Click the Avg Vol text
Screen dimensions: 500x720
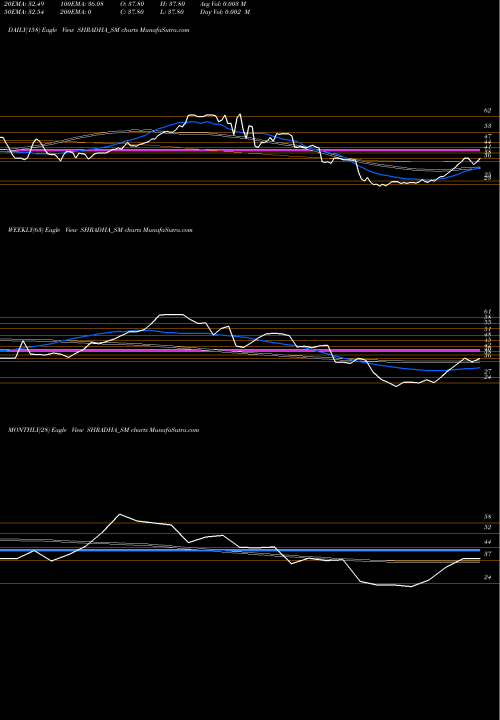tap(223, 3)
